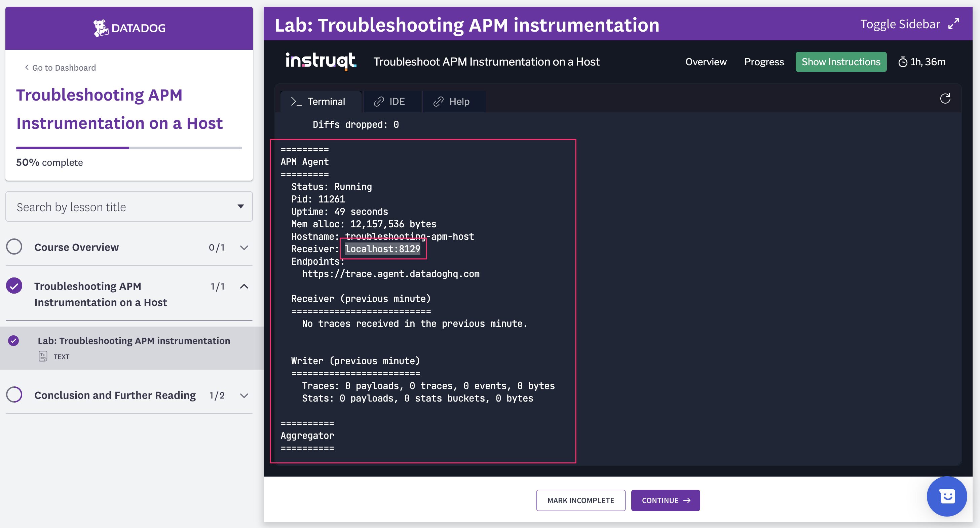Click the dropdown arrow in lesson search
980x528 pixels.
240,206
